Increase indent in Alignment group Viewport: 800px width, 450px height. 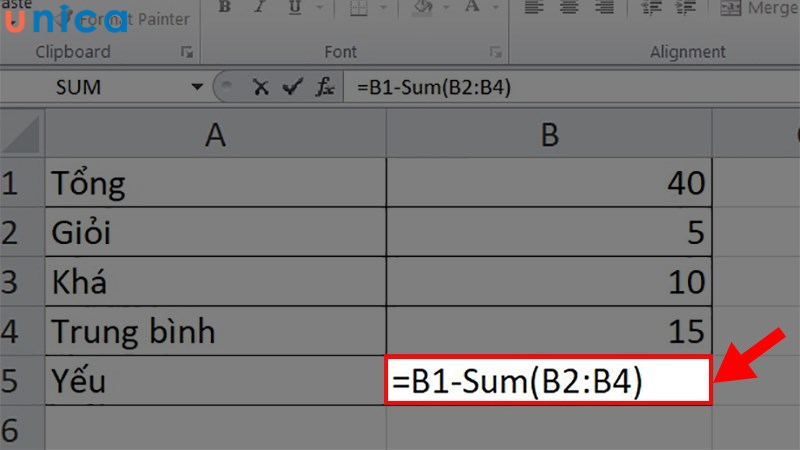(686, 7)
